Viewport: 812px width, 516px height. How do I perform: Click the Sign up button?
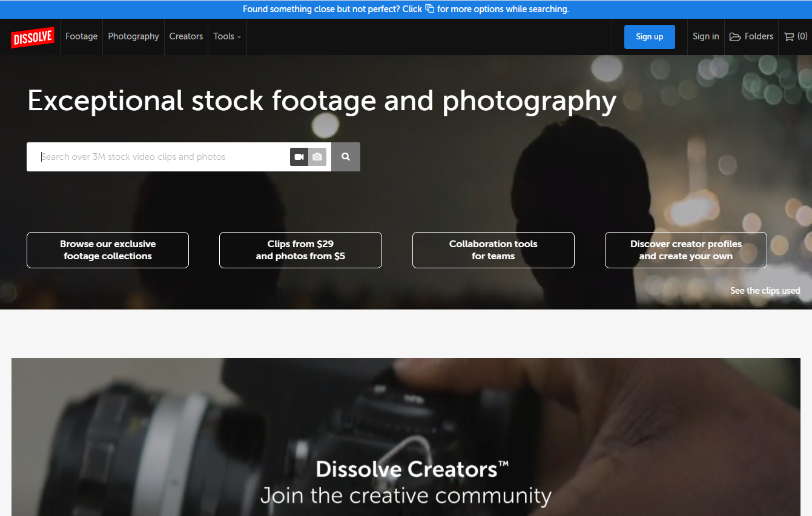pos(649,37)
